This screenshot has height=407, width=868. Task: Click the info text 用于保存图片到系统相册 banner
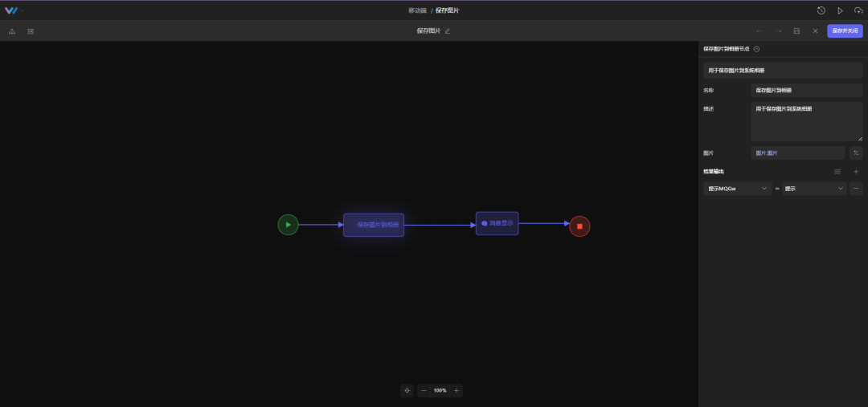[x=783, y=70]
